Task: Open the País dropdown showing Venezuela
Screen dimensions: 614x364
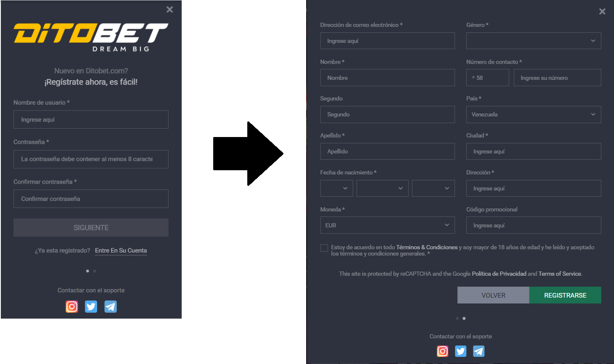Action: (x=534, y=114)
